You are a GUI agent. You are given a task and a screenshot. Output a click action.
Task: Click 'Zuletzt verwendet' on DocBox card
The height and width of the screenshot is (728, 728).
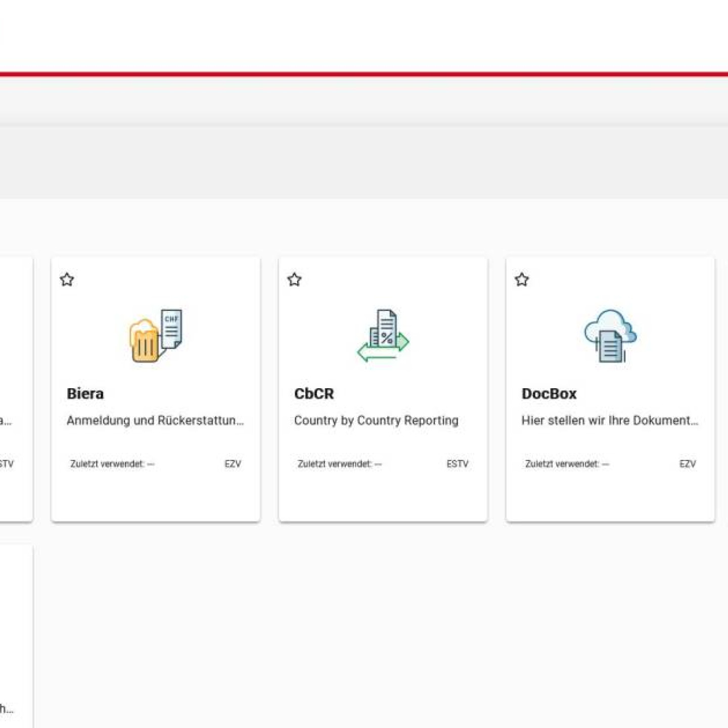[567, 464]
